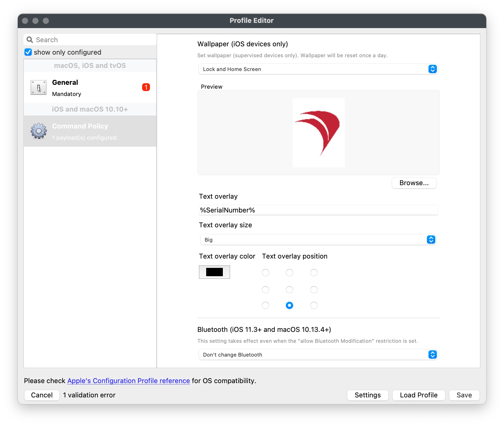
Task: Click the Bluetooth (iOS 11.3+) heading
Action: (264, 330)
